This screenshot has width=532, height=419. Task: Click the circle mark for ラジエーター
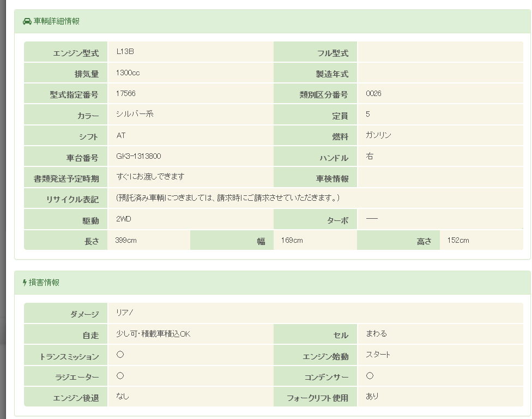[120, 376]
